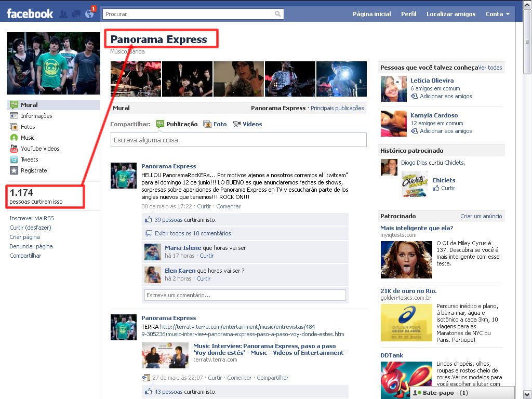The image size is (532, 399).
Task: Open the Mais inteligente que ela? ad
Action: coord(417,228)
